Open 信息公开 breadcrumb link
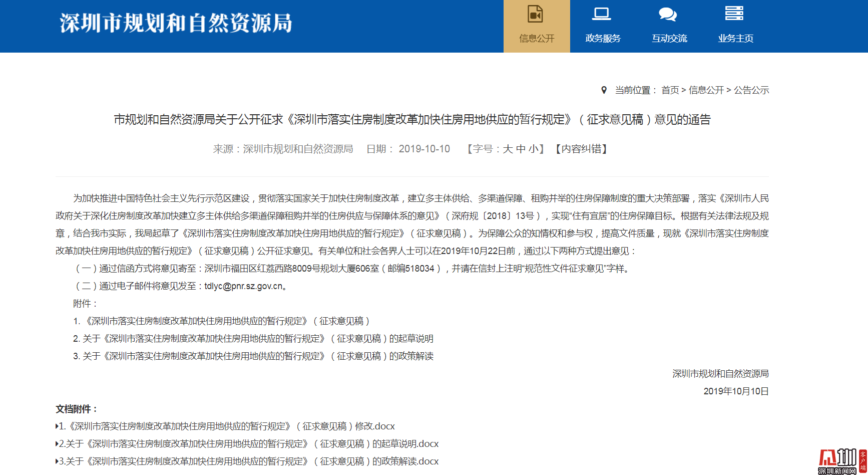Screen dimensions: 868x475 (x=706, y=90)
